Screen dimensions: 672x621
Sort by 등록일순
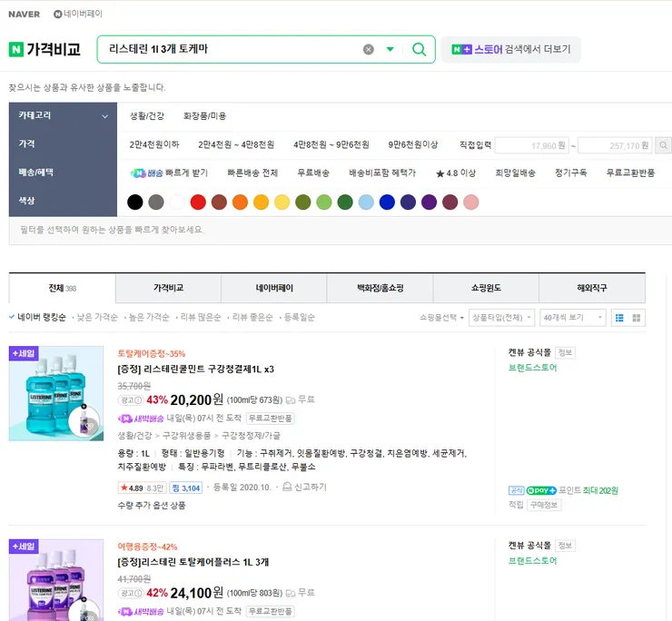pyautogui.click(x=299, y=317)
